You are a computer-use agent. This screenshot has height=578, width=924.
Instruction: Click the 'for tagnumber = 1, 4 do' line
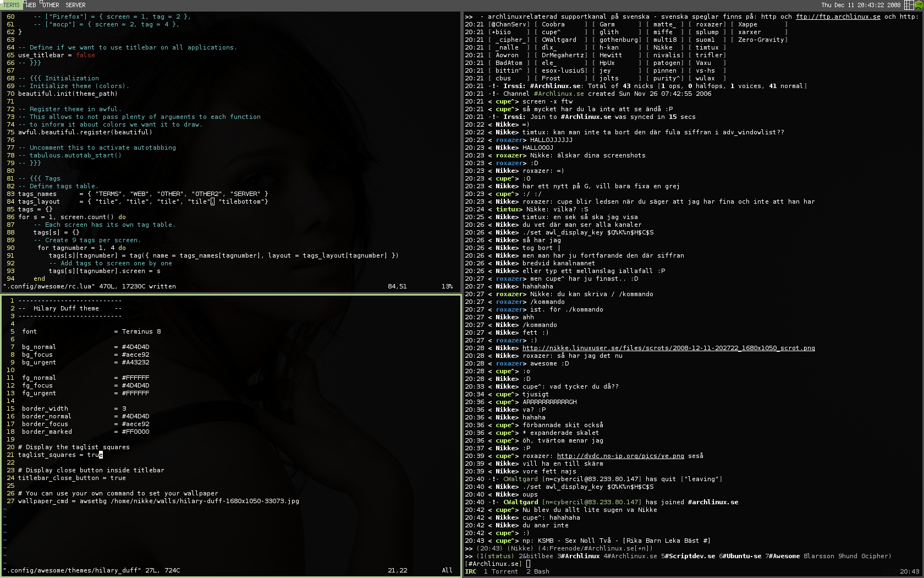(x=81, y=248)
